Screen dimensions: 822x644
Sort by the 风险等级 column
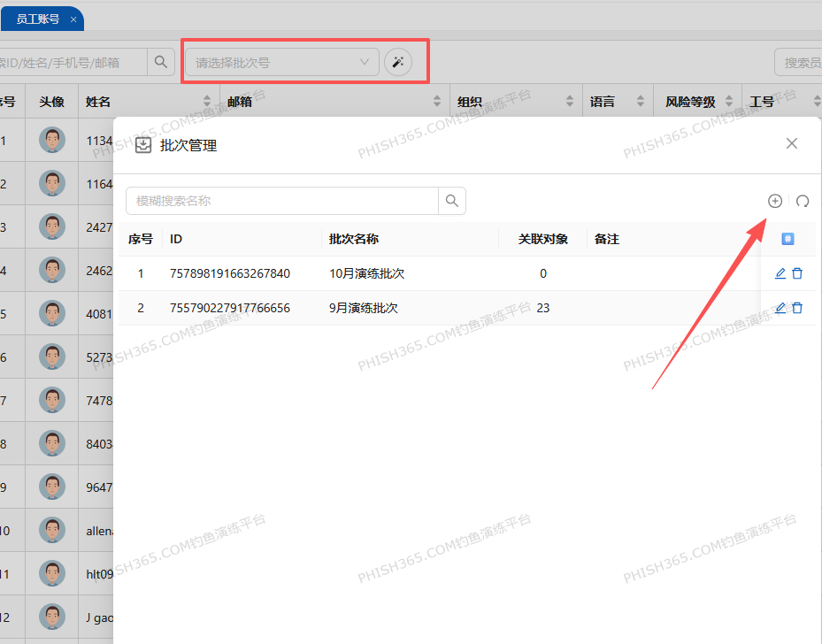coord(729,102)
